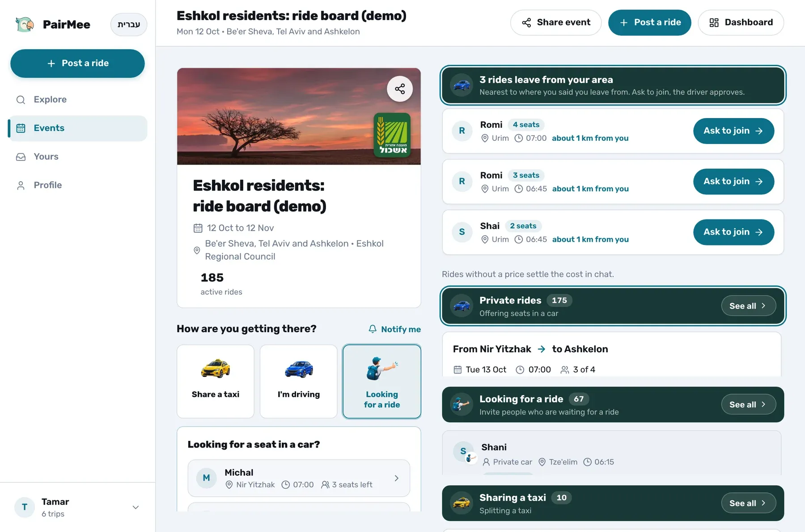Click the car icon in rides banner
Viewport: 805px width, 532px height.
[x=462, y=85]
